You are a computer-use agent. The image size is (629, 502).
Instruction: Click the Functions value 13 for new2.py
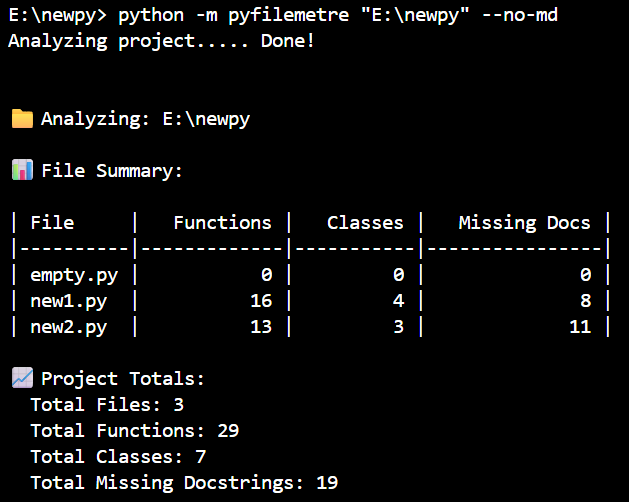coord(261,327)
